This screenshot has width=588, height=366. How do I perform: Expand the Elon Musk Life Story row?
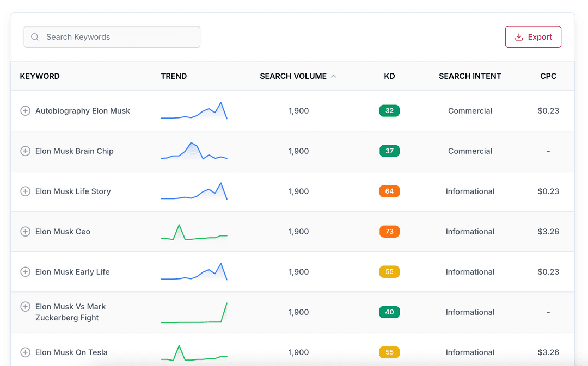(x=25, y=191)
